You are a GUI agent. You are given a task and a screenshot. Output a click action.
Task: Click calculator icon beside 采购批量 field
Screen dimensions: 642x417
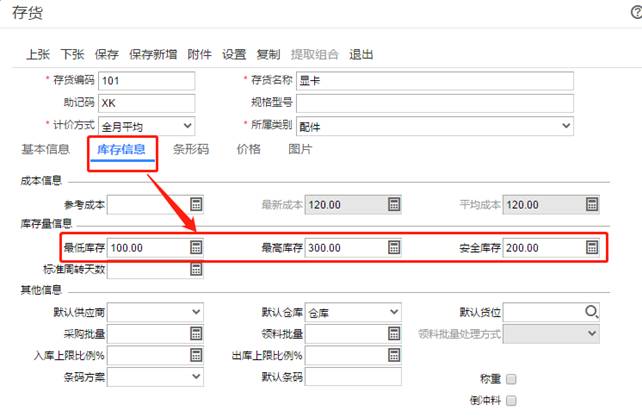pos(196,333)
